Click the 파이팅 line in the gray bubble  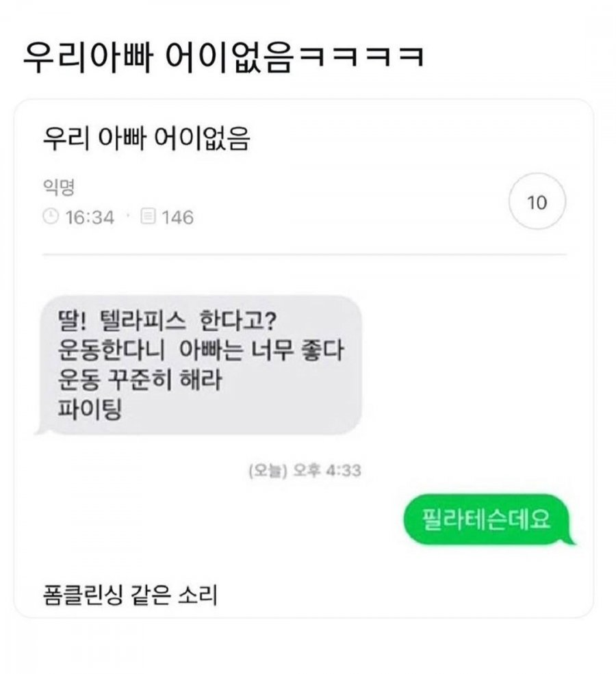pos(90,409)
